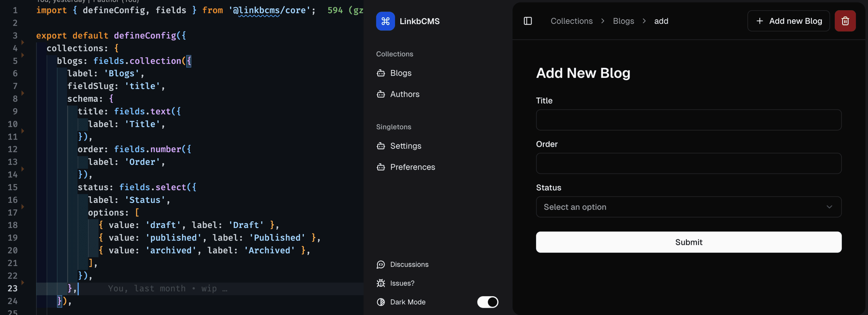Click the Settings singleton icon
Image resolution: width=868 pixels, height=315 pixels.
(x=381, y=146)
